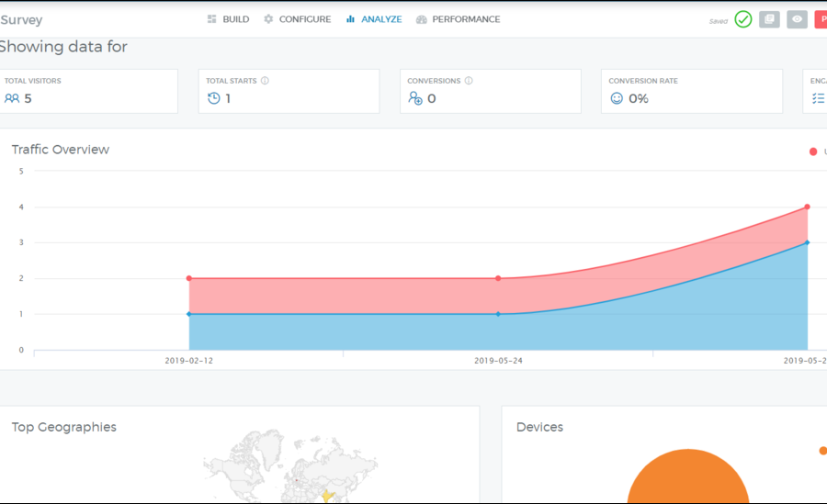
Task: Click the orange Devices pie chart
Action: (x=687, y=477)
